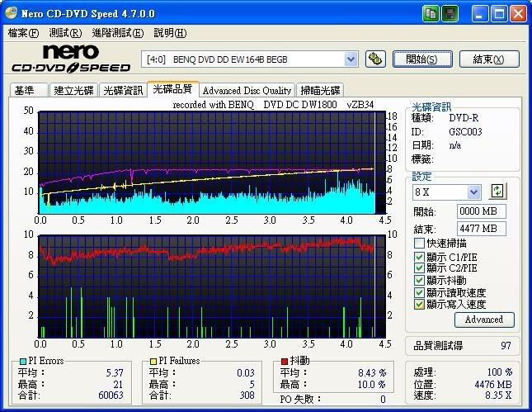This screenshot has height=412, width=532.
Task: Open the 說明(H) menu
Action: pyautogui.click(x=170, y=33)
